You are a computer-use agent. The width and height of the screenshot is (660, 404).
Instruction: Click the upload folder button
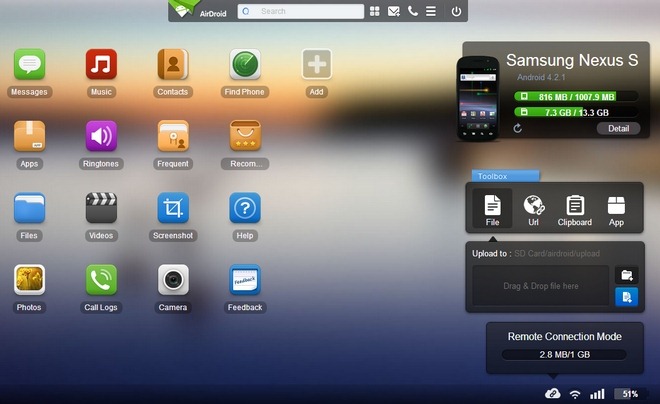coord(627,275)
